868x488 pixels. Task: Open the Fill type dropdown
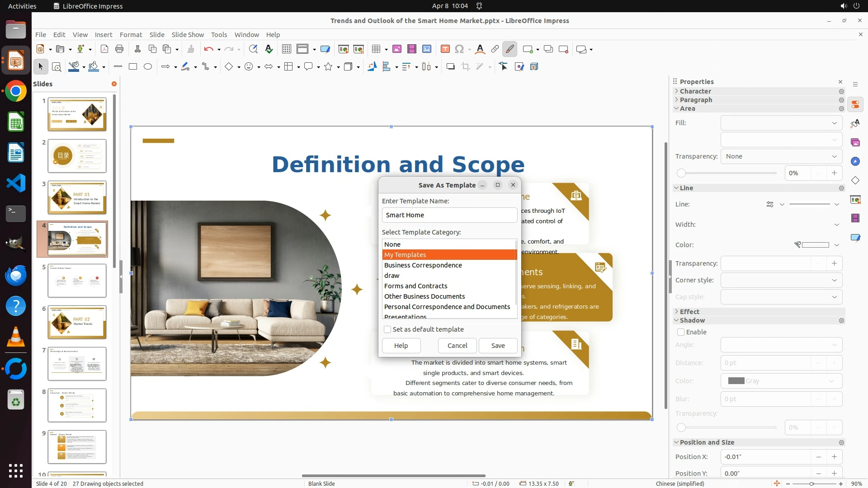point(781,123)
